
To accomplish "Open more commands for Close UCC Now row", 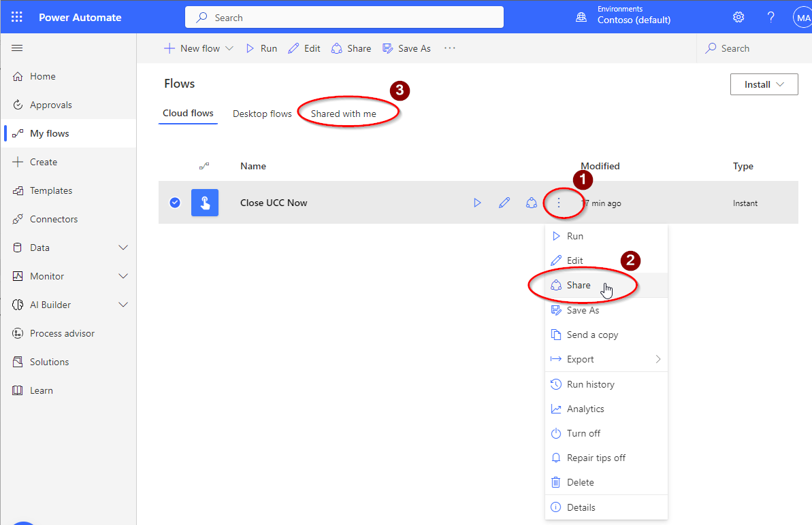I will click(559, 203).
